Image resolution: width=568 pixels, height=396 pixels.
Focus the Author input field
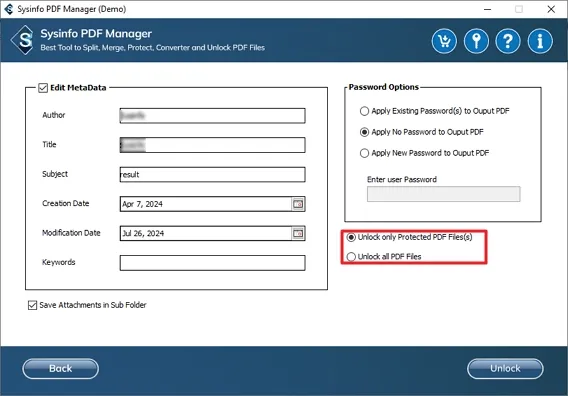click(213, 116)
